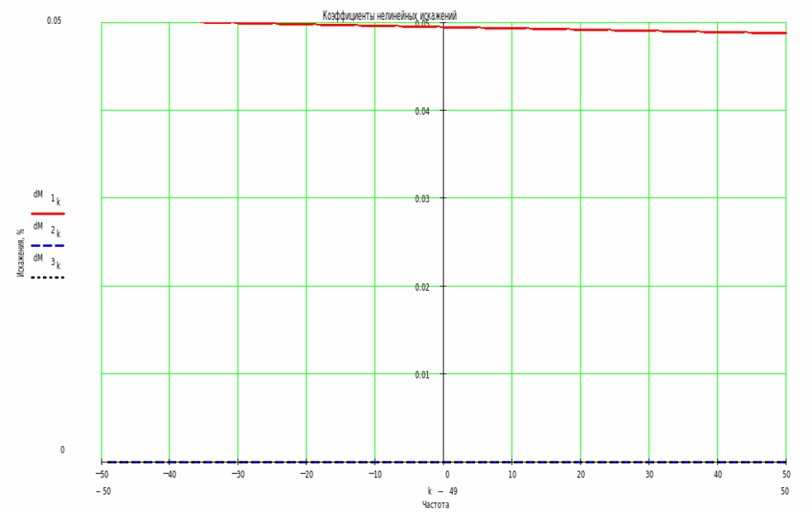Click the blue dashed trace along the plot bottom

(x=444, y=462)
